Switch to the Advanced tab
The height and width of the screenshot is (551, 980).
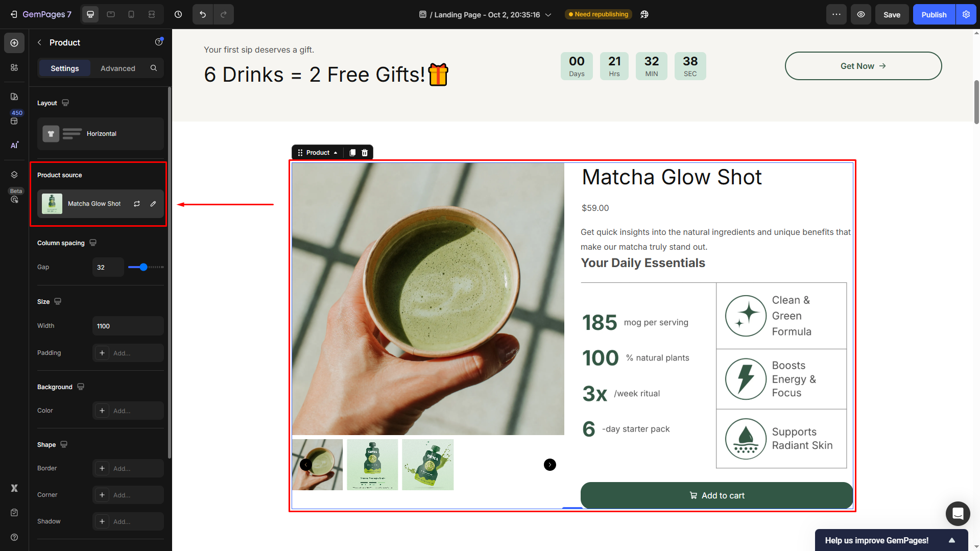coord(118,68)
